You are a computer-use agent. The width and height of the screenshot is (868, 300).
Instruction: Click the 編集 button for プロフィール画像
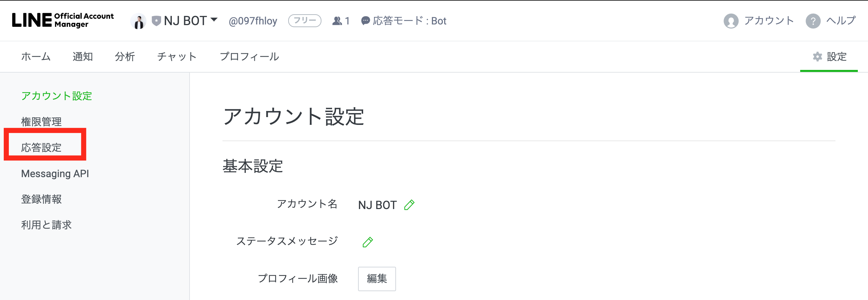click(x=376, y=279)
